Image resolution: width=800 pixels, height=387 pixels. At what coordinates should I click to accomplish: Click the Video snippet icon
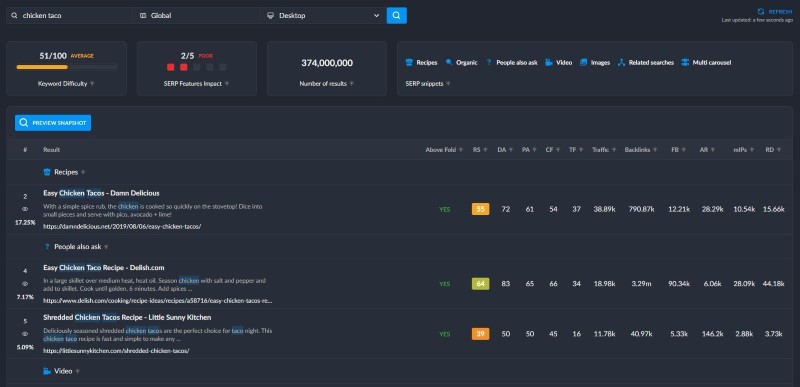coord(549,63)
